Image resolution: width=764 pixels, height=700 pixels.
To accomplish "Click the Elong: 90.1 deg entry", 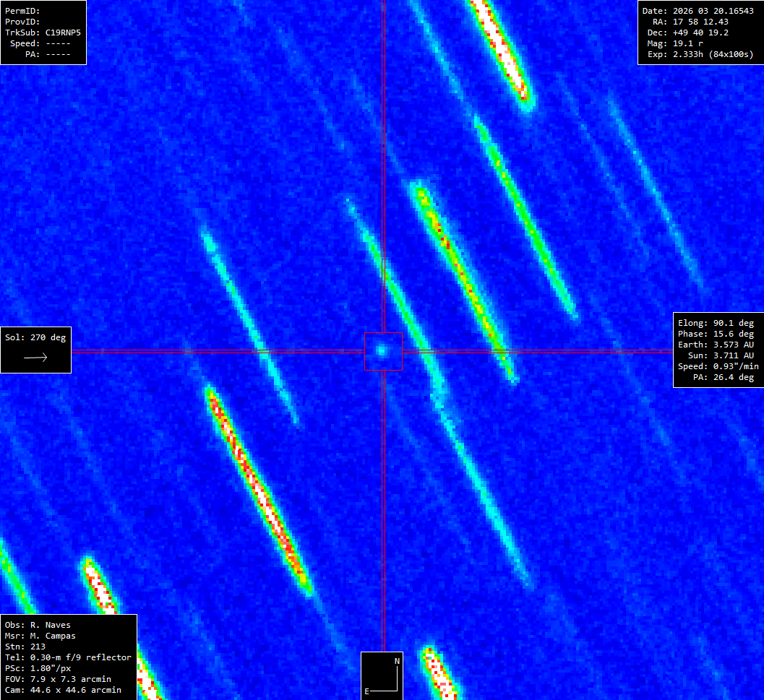I will tap(716, 323).
